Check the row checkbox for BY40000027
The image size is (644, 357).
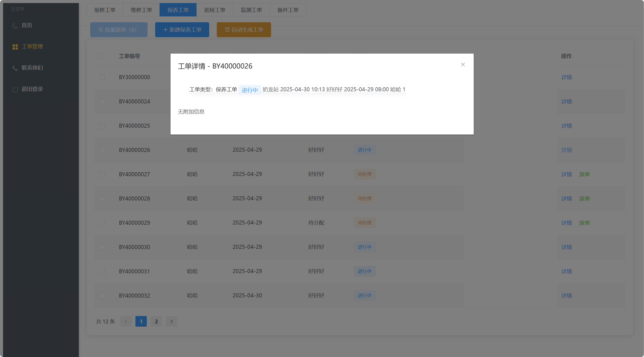click(102, 174)
